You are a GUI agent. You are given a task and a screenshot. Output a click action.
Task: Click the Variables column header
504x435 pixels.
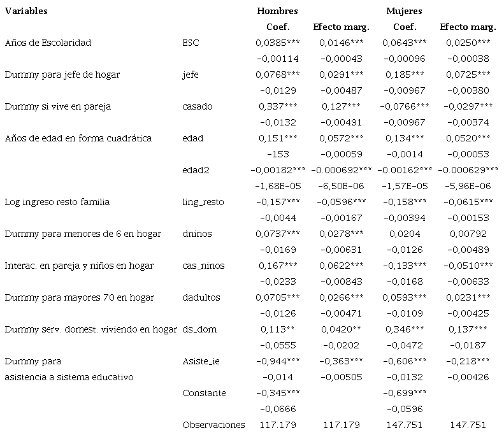(26, 11)
